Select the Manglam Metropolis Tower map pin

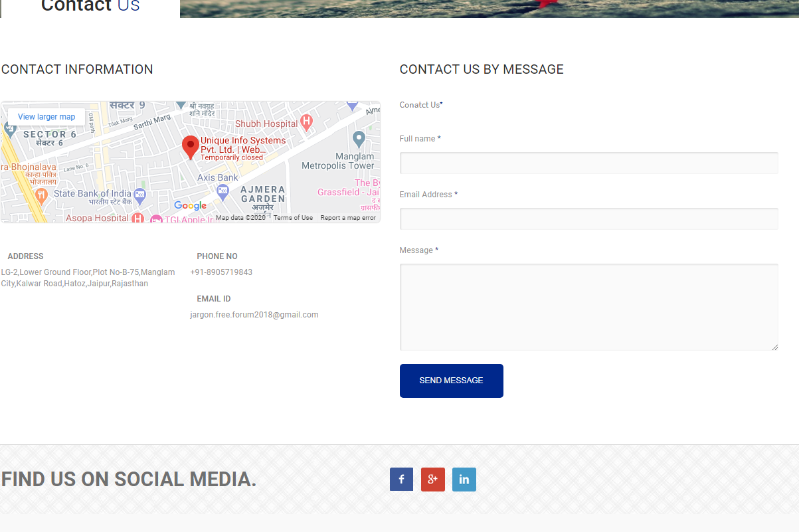[359, 139]
